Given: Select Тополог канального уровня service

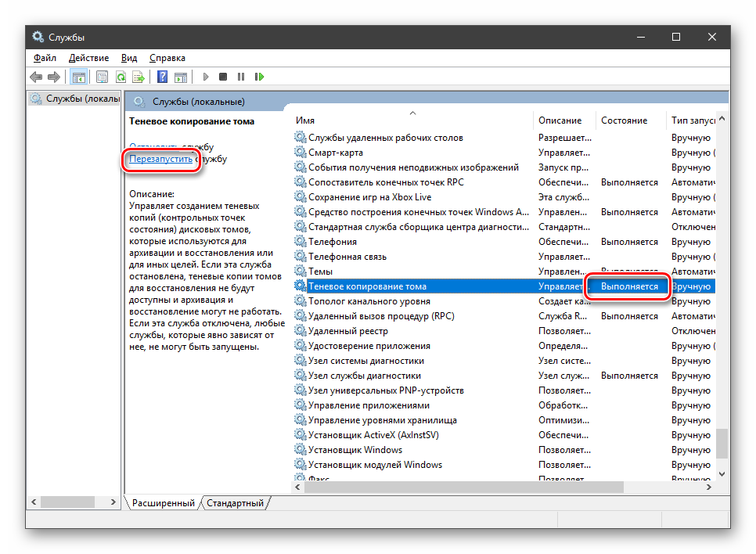Looking at the screenshot, I should pyautogui.click(x=504, y=301).
